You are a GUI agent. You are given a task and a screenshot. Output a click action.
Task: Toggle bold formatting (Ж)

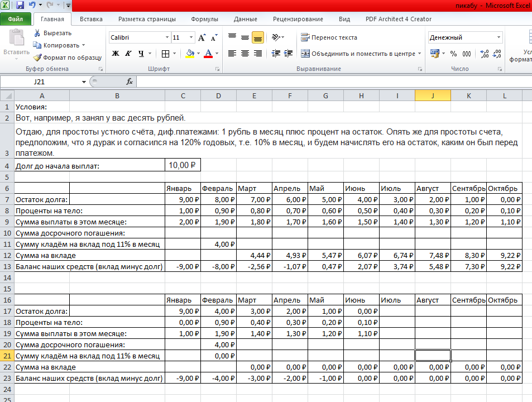point(116,54)
